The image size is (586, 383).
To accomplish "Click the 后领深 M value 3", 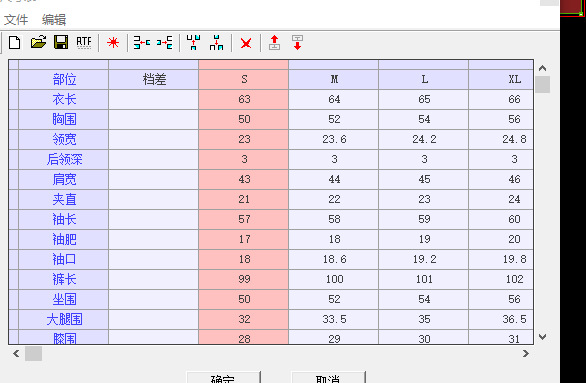I will coord(334,159).
